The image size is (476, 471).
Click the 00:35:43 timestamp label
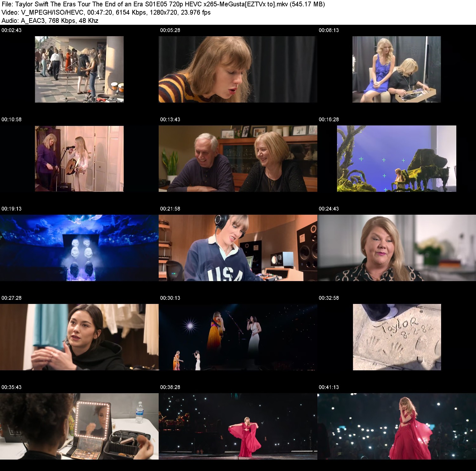coord(11,387)
